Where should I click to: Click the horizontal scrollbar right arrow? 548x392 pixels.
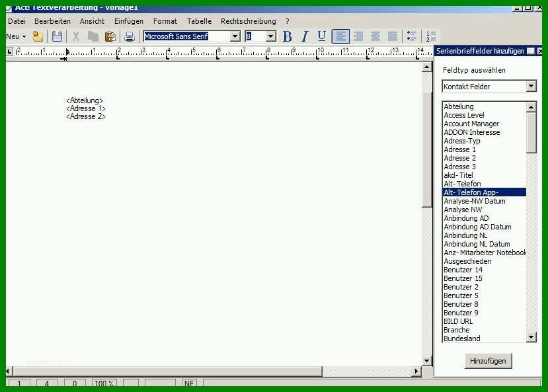pyautogui.click(x=416, y=371)
